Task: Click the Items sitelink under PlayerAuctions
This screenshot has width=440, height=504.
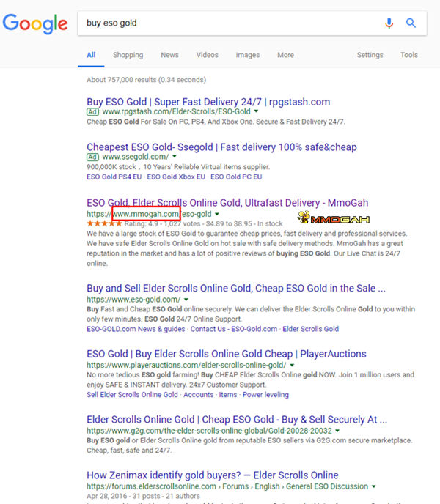Action: click(228, 395)
